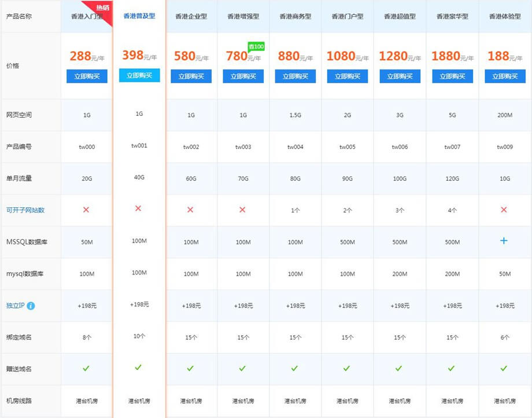Click green checkmark in 香港豪华型 column
This screenshot has height=418, width=532.
[452, 368]
